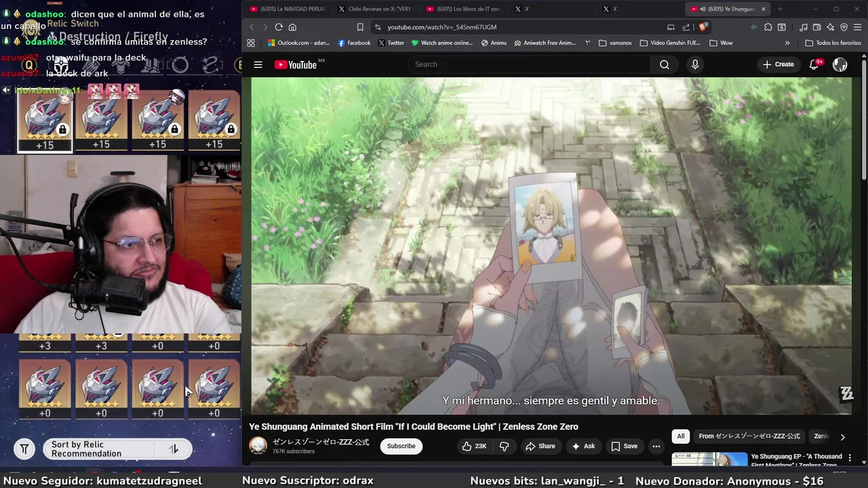The height and width of the screenshot is (488, 868).
Task: Like the video with 23K likes
Action: point(475,446)
